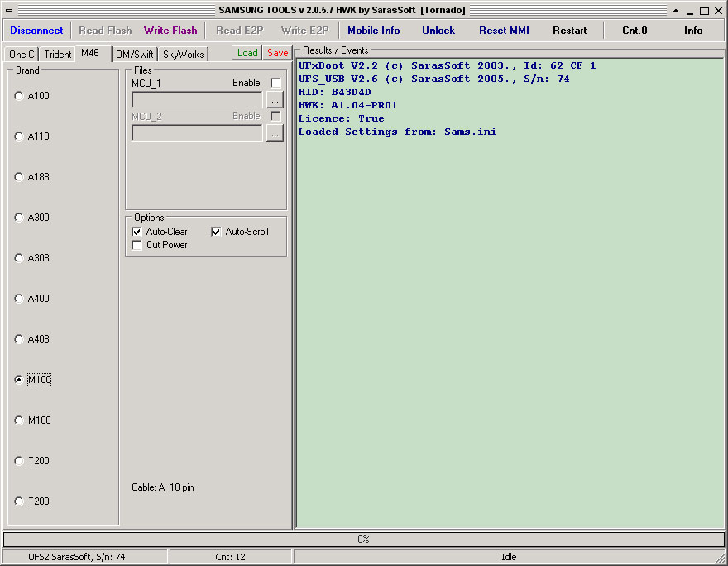Select the A300 model

[32, 218]
